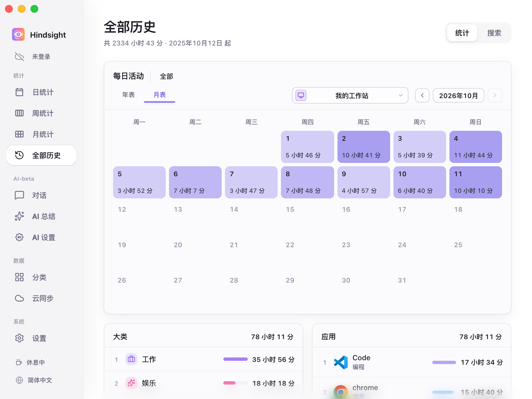Click the workstation monitor icon in dropdown

point(301,96)
